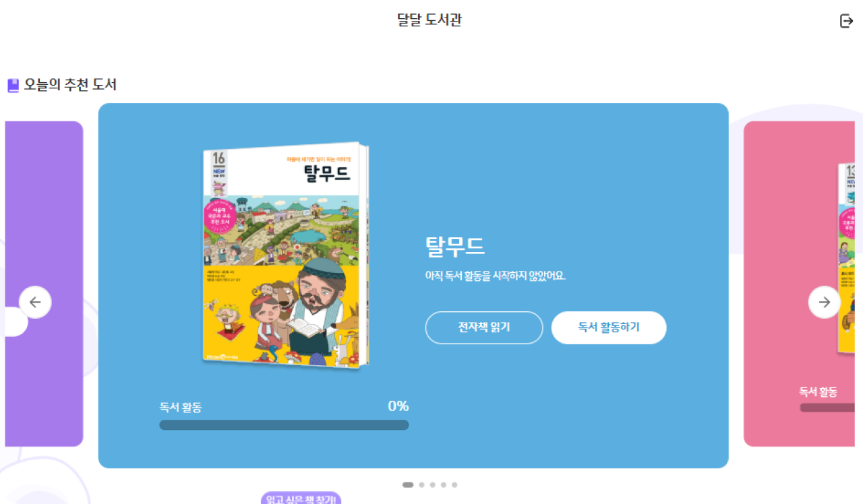Viewport: 863px width, 504px height.
Task: Click the 달달 도서관 page title
Action: point(429,20)
